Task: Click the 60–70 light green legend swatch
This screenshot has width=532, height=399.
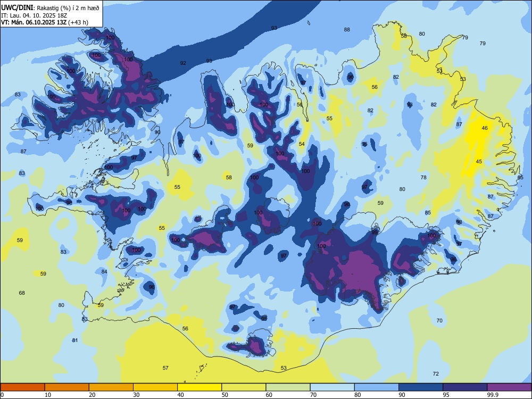Action: [288, 387]
